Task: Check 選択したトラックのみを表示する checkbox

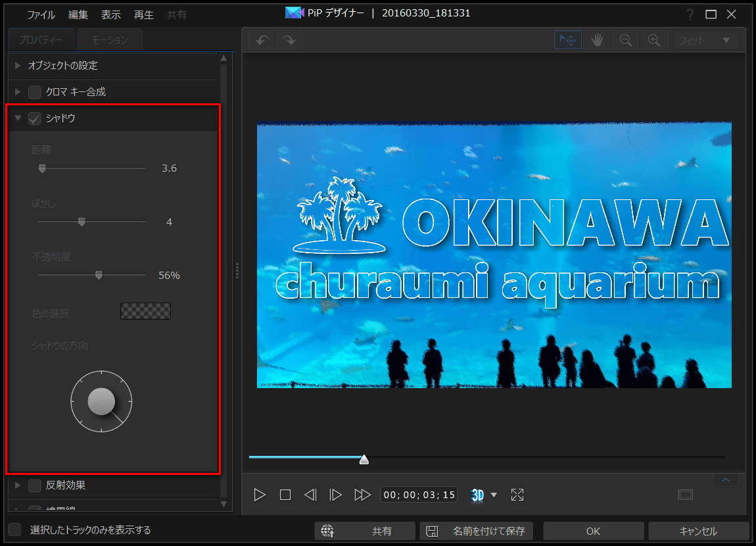Action: pyautogui.click(x=15, y=530)
